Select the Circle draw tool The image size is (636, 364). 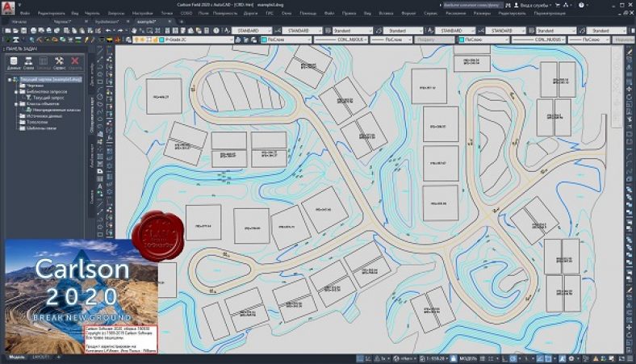[x=100, y=97]
